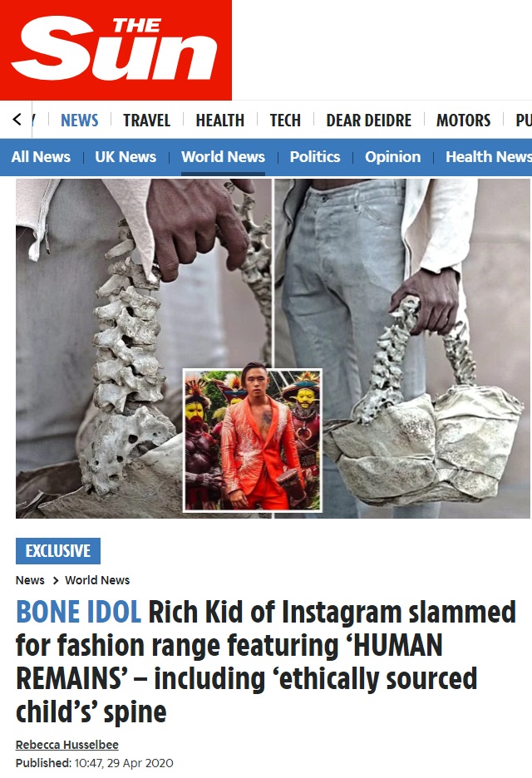Select the All News tab

tap(41, 157)
